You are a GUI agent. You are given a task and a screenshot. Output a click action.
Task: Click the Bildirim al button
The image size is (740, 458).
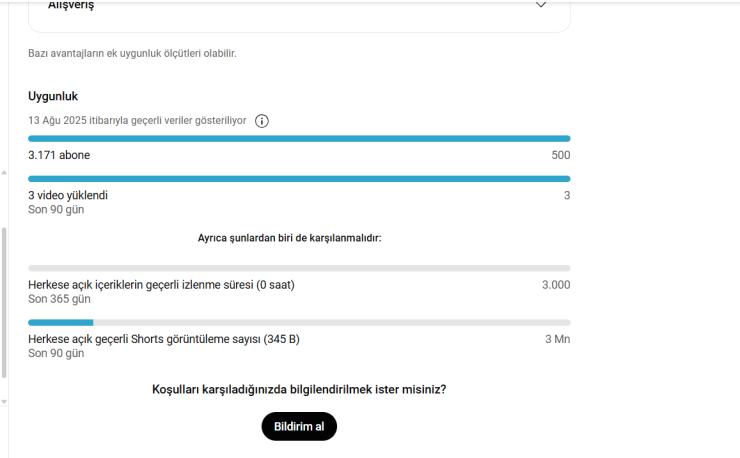click(x=299, y=426)
